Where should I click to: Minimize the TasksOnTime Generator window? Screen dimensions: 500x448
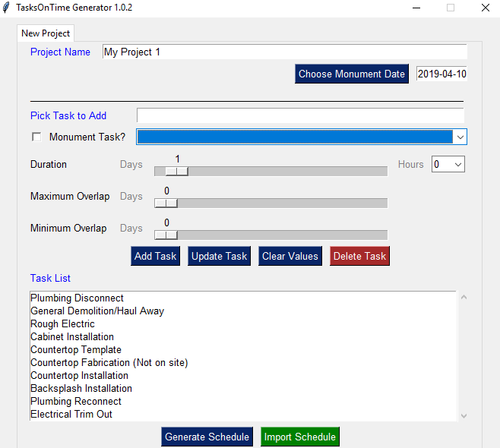(416, 8)
